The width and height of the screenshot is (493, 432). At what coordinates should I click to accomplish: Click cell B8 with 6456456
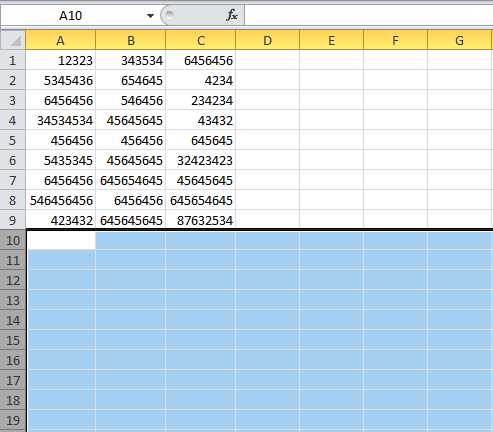click(x=131, y=200)
